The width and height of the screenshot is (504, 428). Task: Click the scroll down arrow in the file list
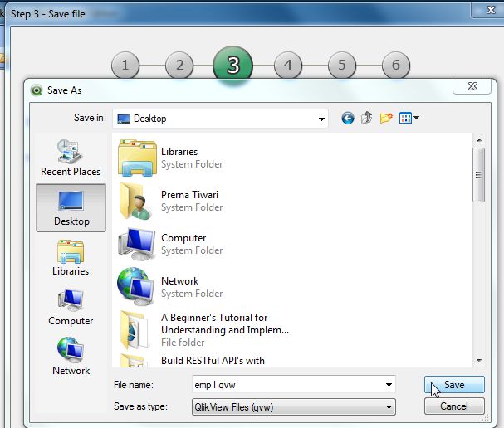(x=479, y=361)
